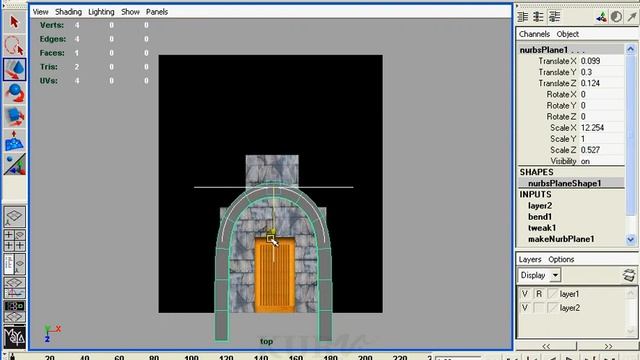Open the viewport Shading menu
The width and height of the screenshot is (640, 360).
point(69,12)
